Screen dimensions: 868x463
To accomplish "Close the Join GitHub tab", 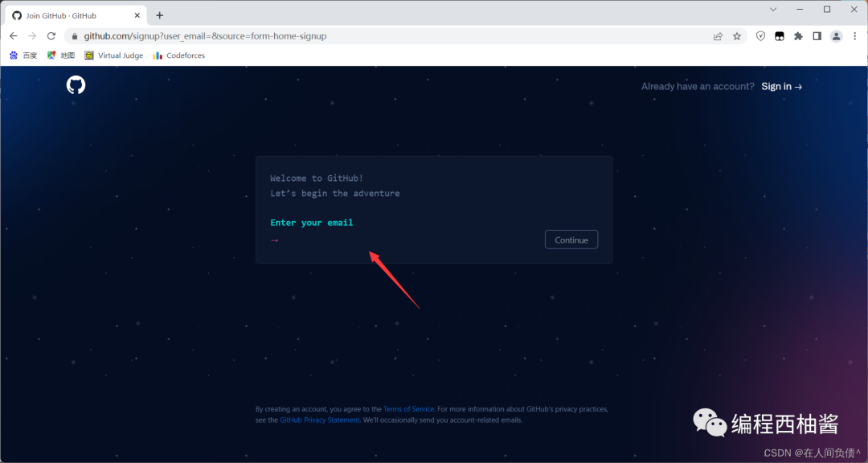I will tap(137, 15).
